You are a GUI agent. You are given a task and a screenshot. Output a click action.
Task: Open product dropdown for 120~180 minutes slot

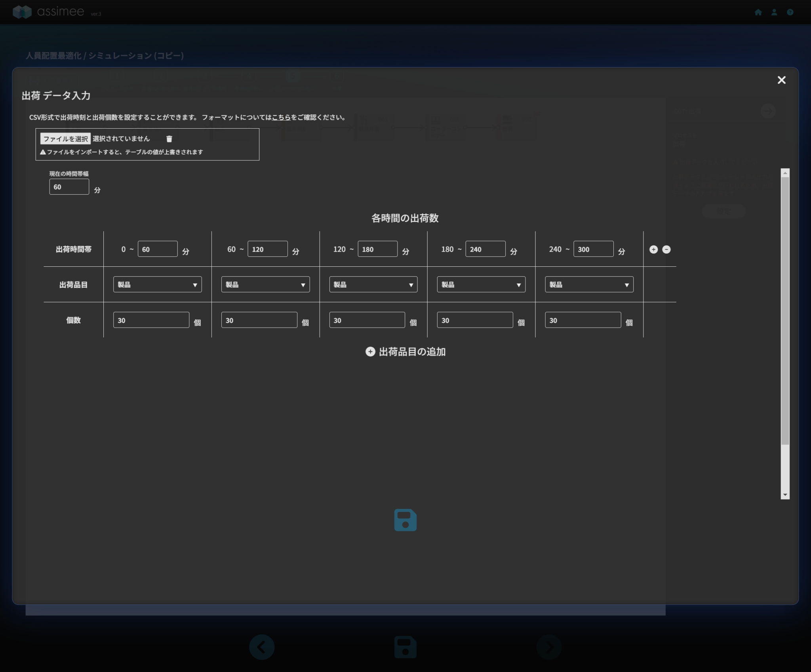[373, 285]
